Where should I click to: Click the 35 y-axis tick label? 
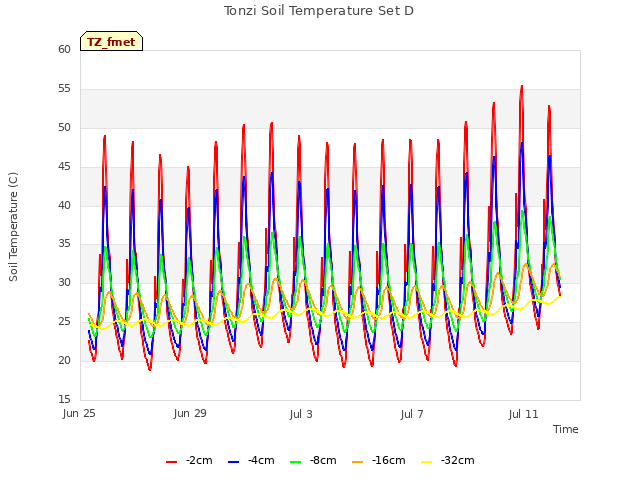64,244
